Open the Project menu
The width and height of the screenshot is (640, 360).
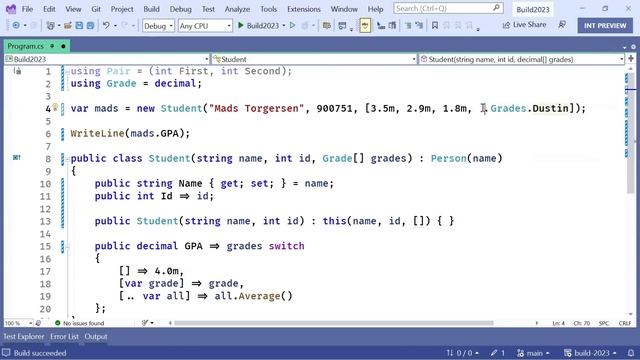122,9
